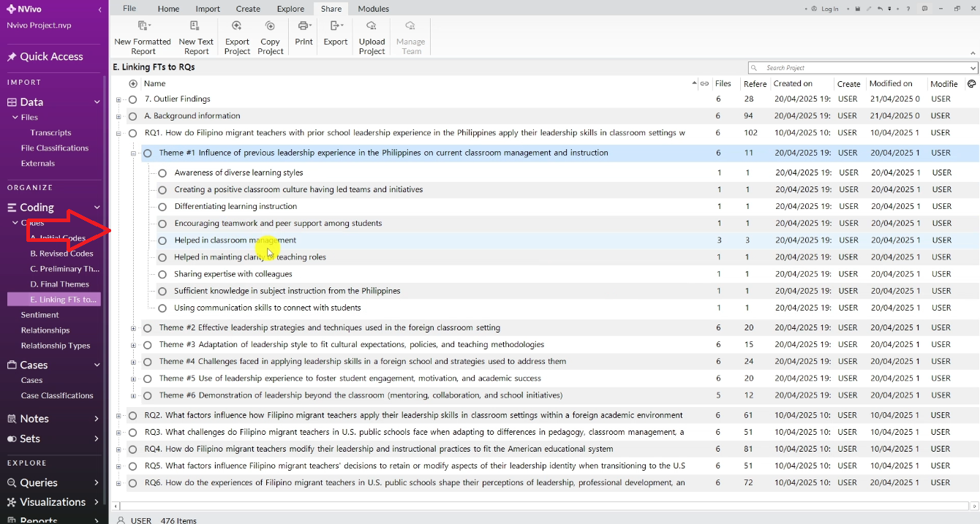Image resolution: width=980 pixels, height=524 pixels.
Task: Expand the A. Background information node
Action: [118, 116]
